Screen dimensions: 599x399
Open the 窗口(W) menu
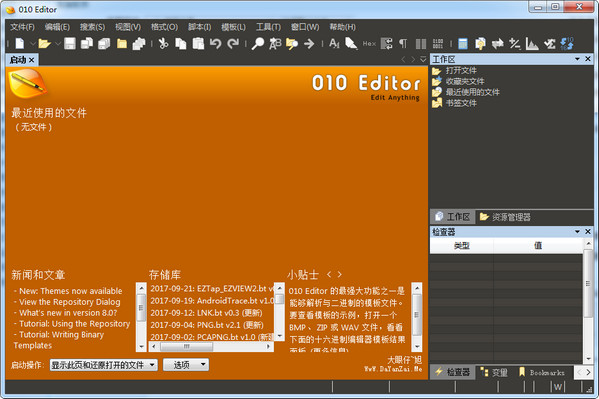click(x=305, y=27)
